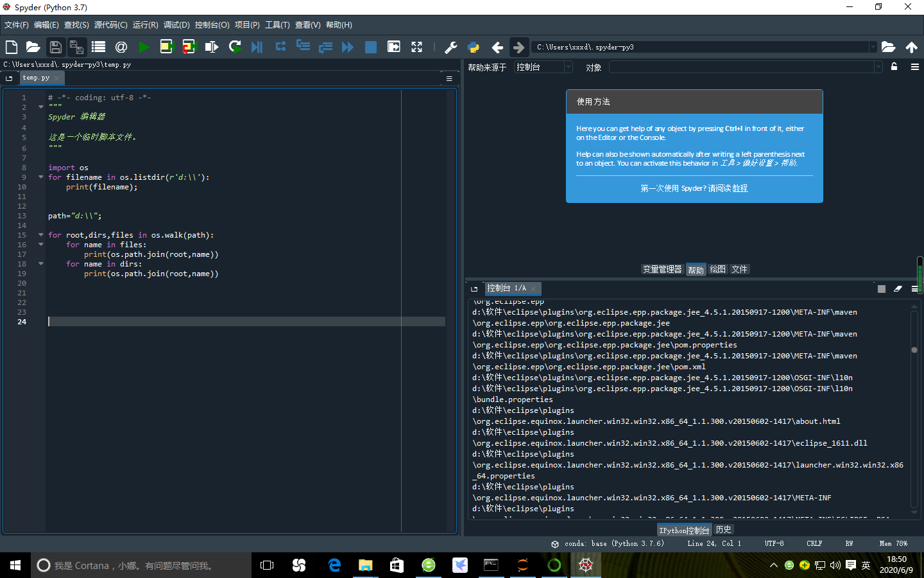Open Microsoft Edge from taskbar
Image resolution: width=924 pixels, height=578 pixels.
click(334, 565)
